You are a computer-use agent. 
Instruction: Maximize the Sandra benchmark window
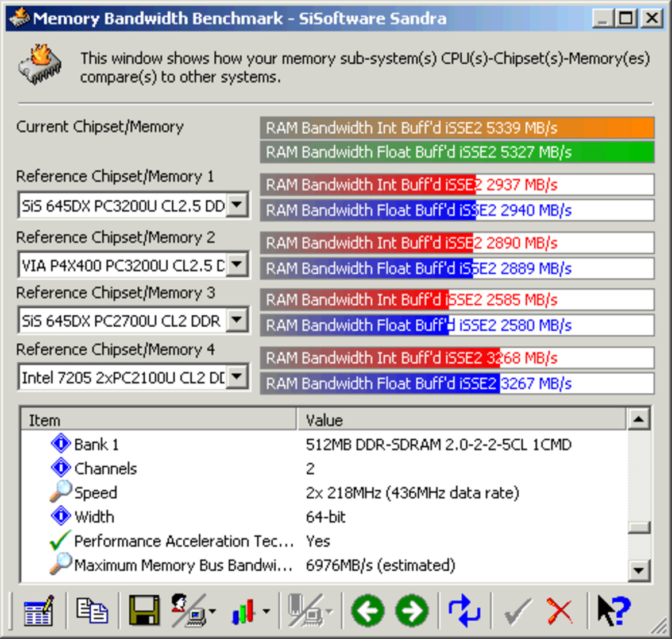tap(625, 18)
